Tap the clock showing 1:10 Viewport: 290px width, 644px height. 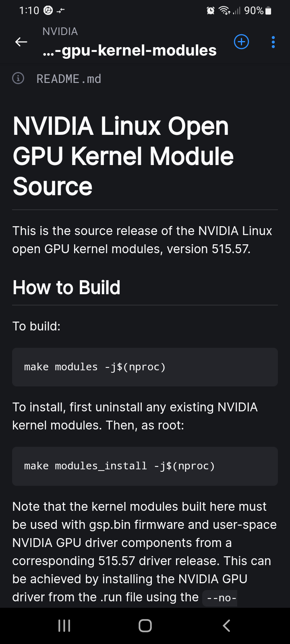pyautogui.click(x=29, y=10)
